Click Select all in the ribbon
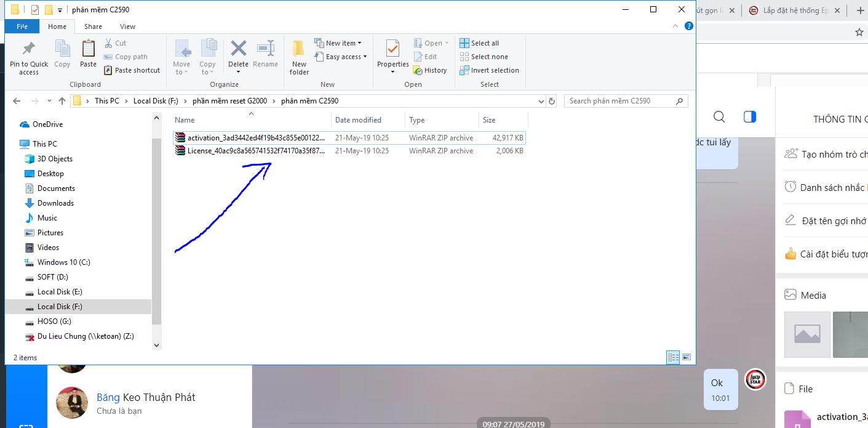 click(x=480, y=43)
